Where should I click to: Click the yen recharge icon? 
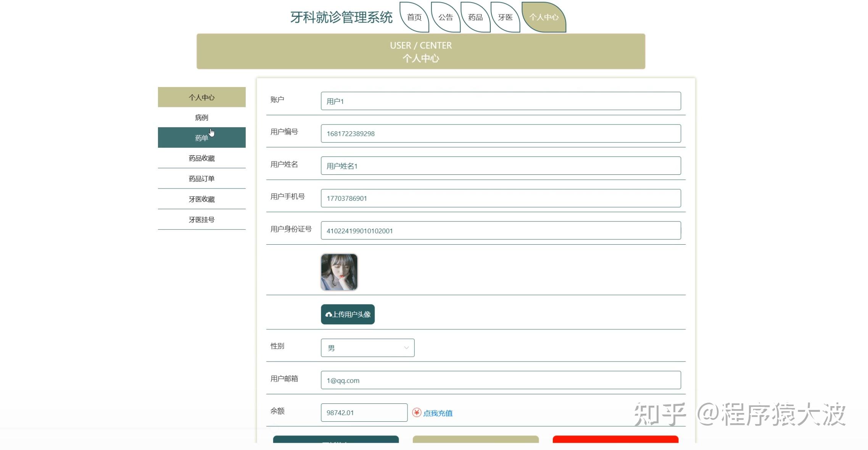(416, 413)
